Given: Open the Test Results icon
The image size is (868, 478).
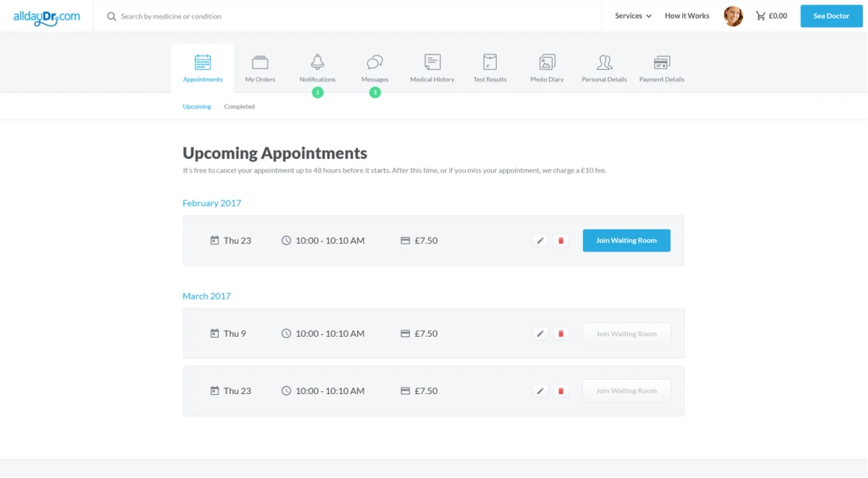Looking at the screenshot, I should pyautogui.click(x=490, y=62).
